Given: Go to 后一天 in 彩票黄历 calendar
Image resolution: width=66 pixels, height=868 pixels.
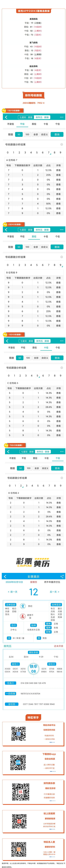Looking at the screenshot, I should 54,592.
